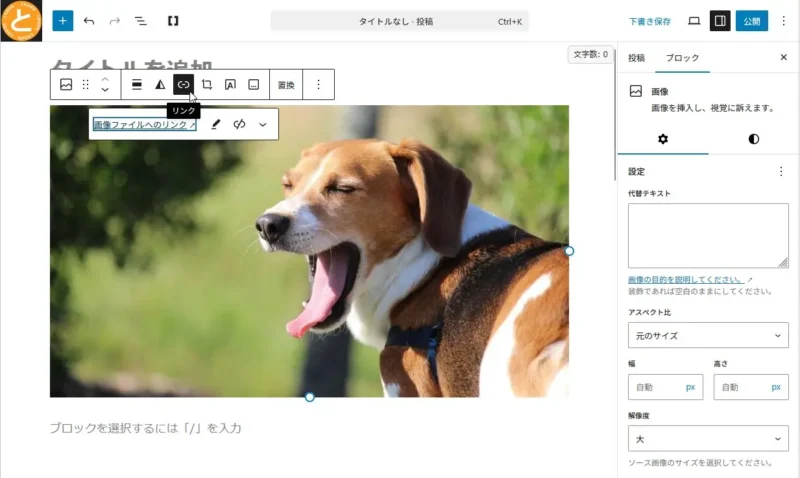Expand link options chevron in popover

263,125
